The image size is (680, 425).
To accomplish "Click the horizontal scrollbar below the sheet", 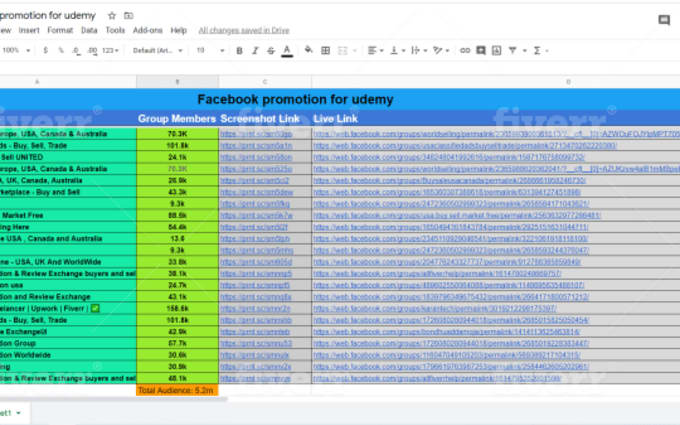I will [114, 399].
